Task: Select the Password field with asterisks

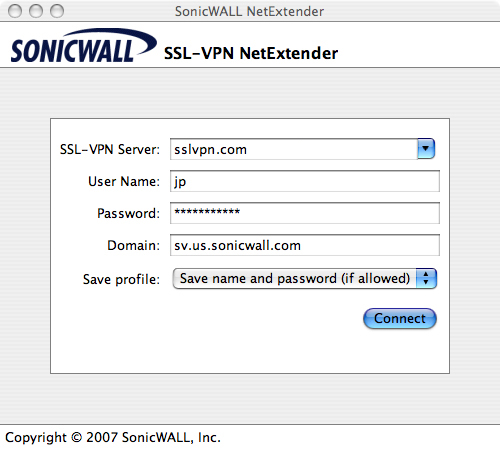Action: click(x=305, y=213)
